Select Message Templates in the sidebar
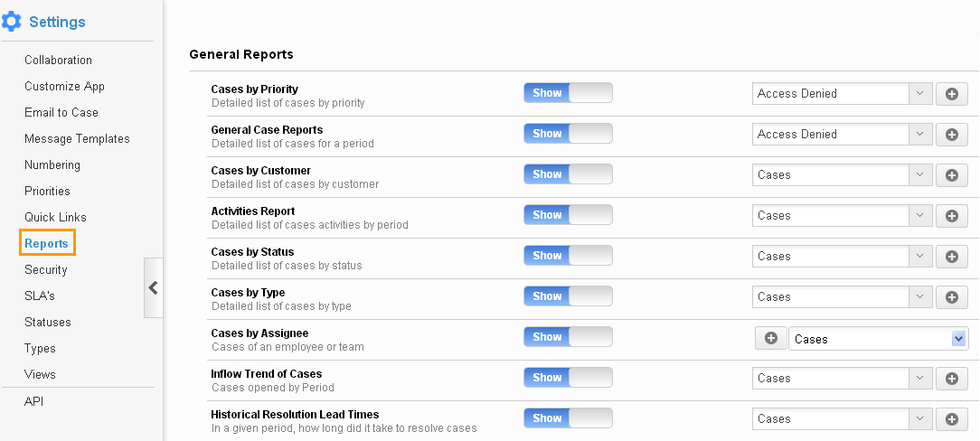Image resolution: width=980 pixels, height=441 pixels. [77, 138]
